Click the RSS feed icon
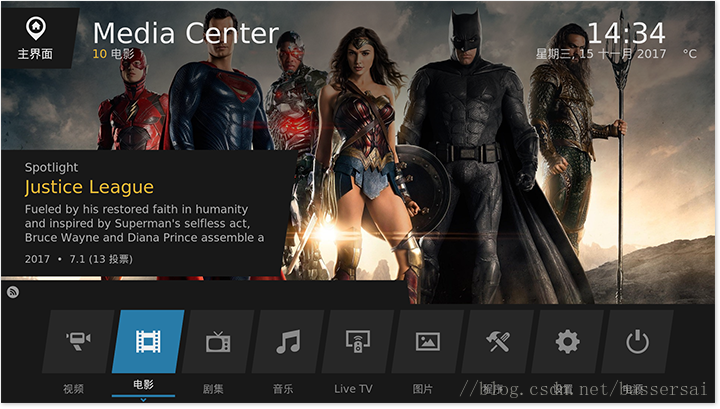Viewport: 720px width, 409px height. 13,292
